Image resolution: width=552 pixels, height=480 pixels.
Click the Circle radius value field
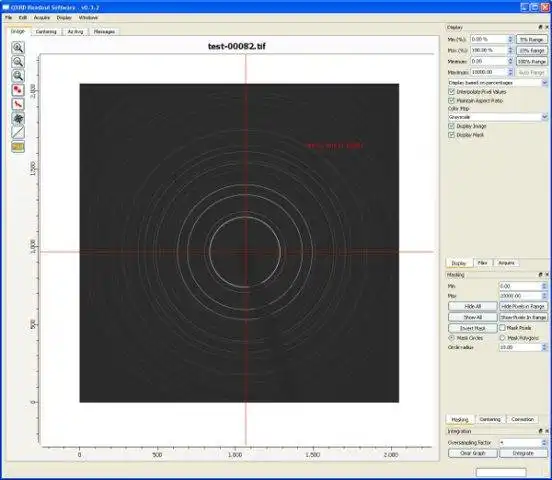(x=521, y=347)
